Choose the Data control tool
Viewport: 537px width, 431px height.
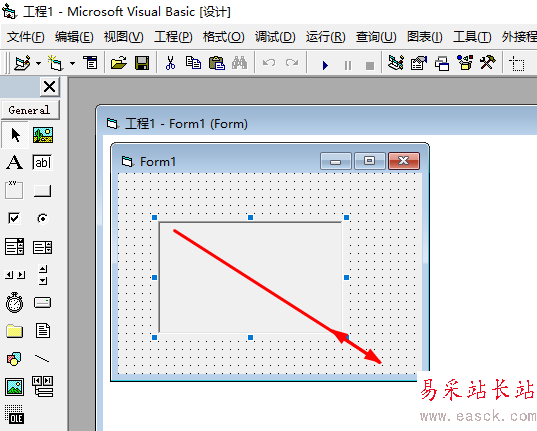[x=43, y=386]
